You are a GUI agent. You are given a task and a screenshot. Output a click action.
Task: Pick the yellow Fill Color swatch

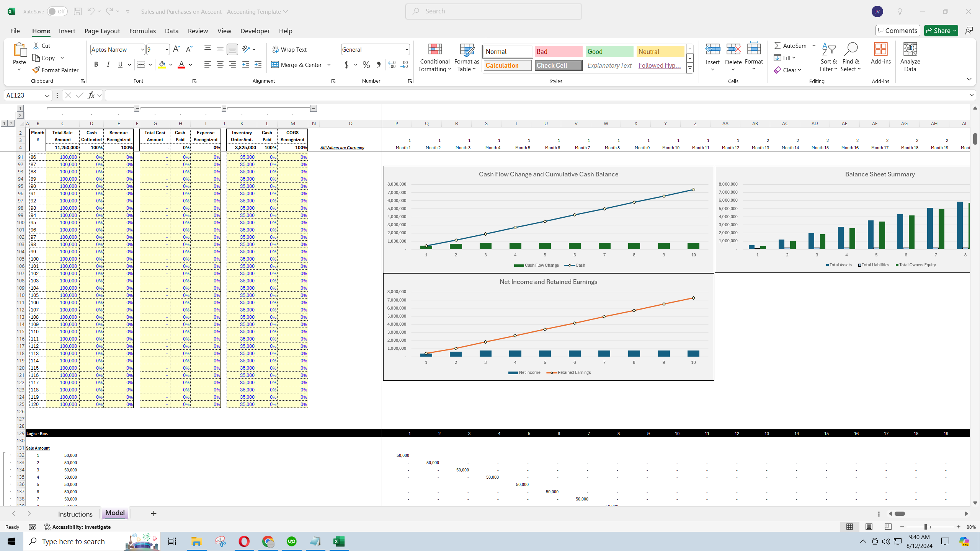pyautogui.click(x=162, y=65)
